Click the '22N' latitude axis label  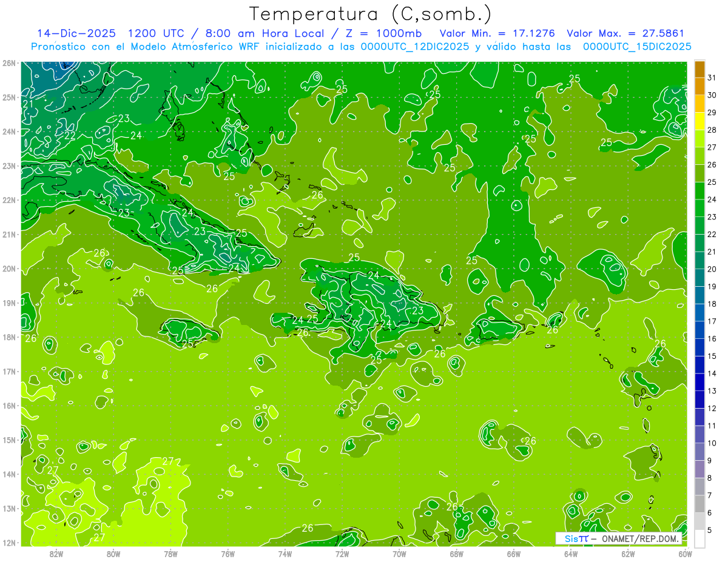8,200
